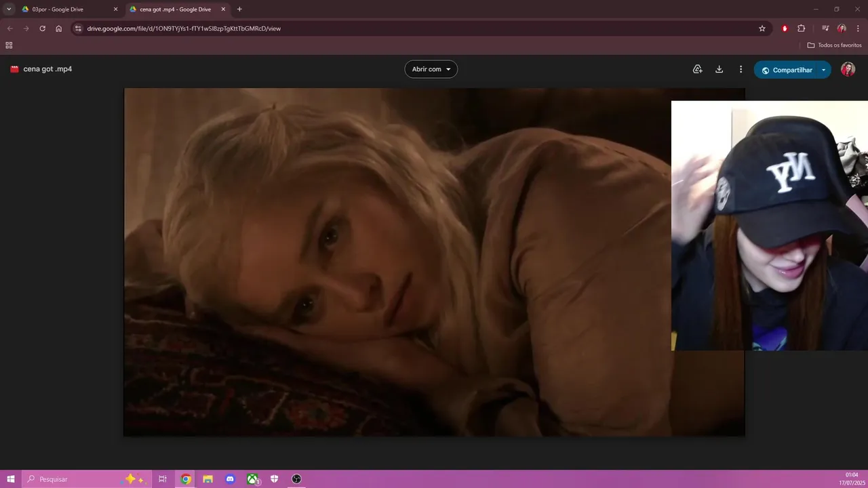The width and height of the screenshot is (868, 488).
Task: Click the red extension icon in toolbar
Action: (x=785, y=28)
